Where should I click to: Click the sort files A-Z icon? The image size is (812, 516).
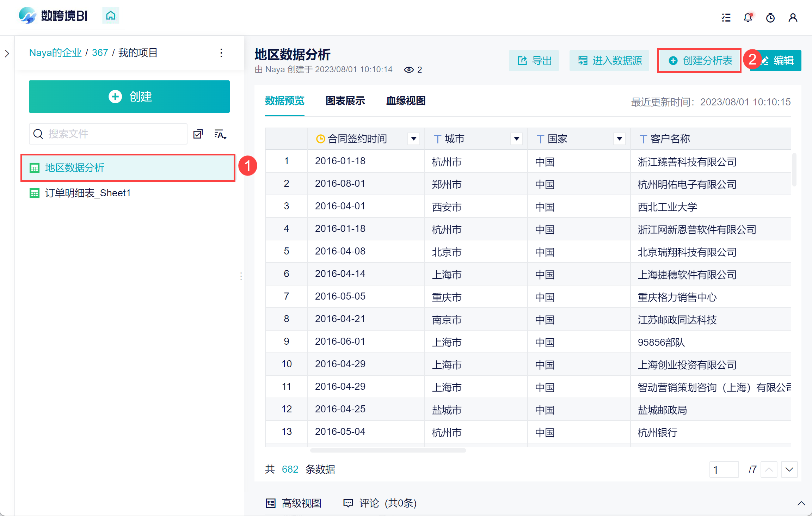click(220, 134)
